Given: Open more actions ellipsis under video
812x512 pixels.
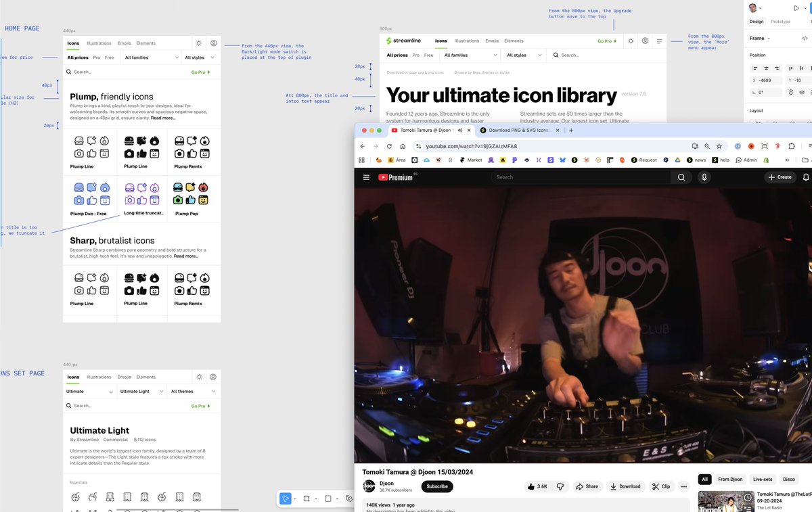Looking at the screenshot, I should pos(683,486).
